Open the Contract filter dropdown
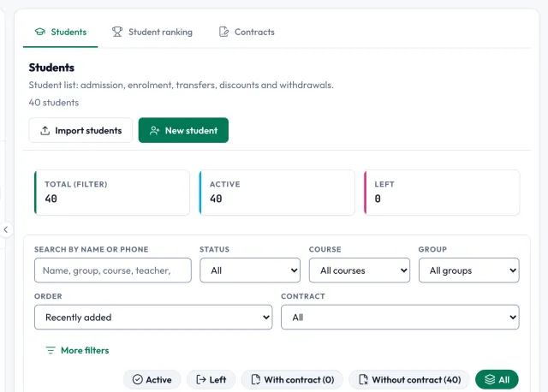Viewport: 548px width, 392px height. 400,318
